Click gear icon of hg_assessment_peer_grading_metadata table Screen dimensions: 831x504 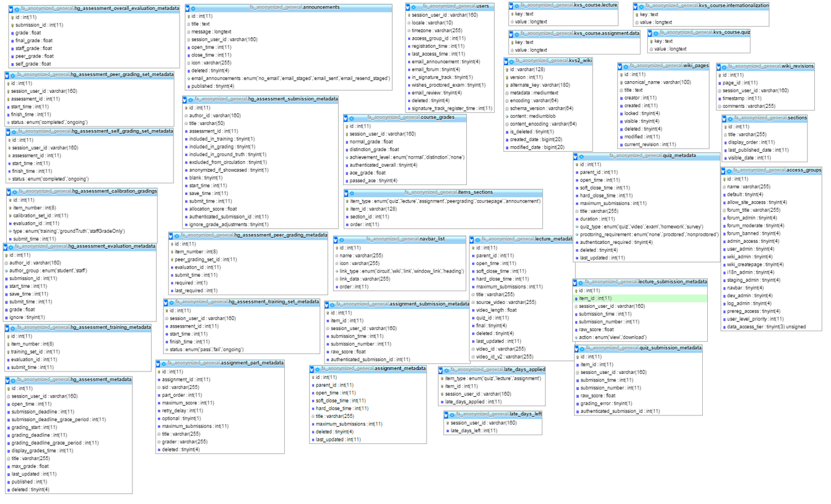(176, 236)
